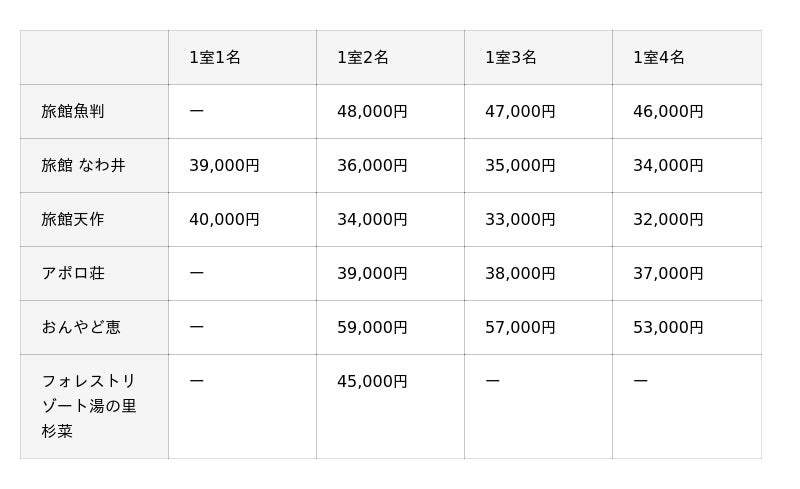Click the 59,000円 price cell
Viewport: 800px width, 489px height.
tap(372, 328)
